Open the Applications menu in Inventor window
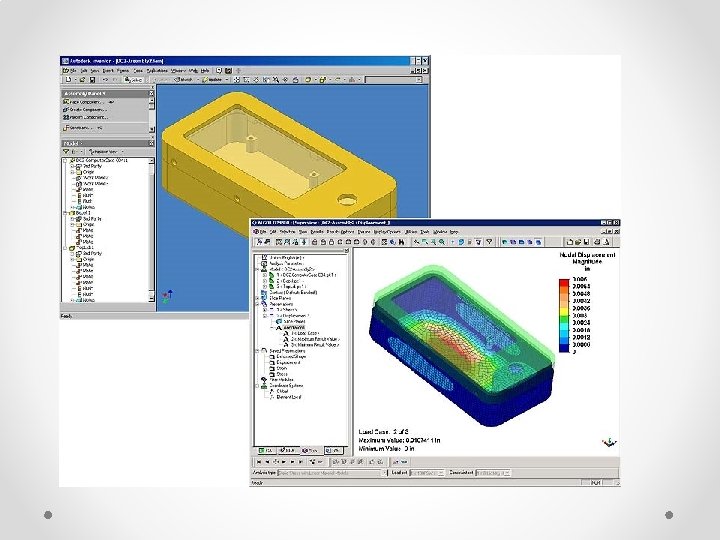The width and height of the screenshot is (720, 540). click(157, 71)
